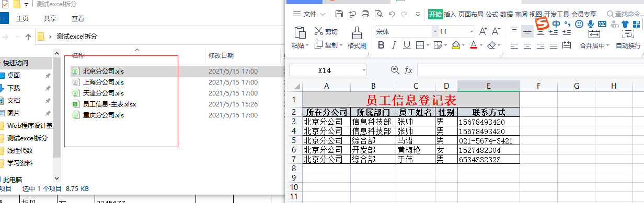Align text left
Viewport: 644px width, 203px height.
click(x=514, y=45)
